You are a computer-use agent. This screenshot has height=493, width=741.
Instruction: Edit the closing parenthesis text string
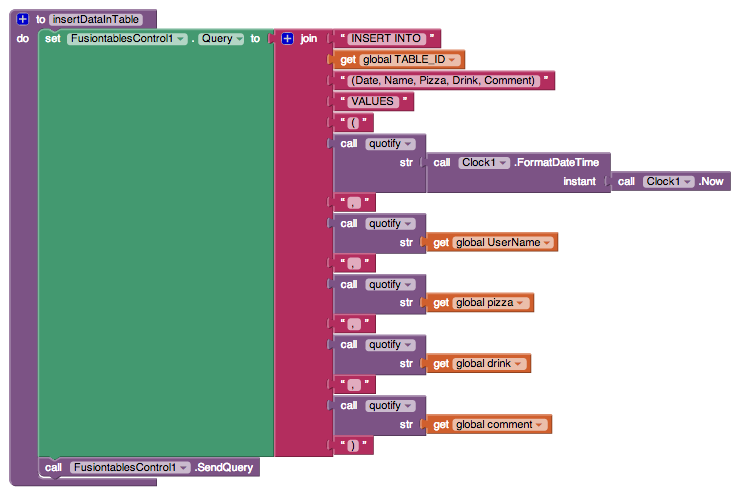point(353,446)
